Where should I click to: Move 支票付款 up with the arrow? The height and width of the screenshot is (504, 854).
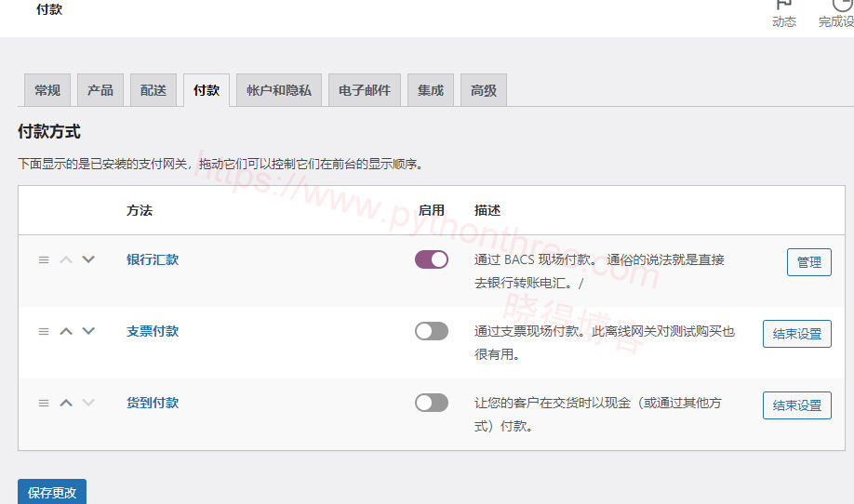(66, 331)
